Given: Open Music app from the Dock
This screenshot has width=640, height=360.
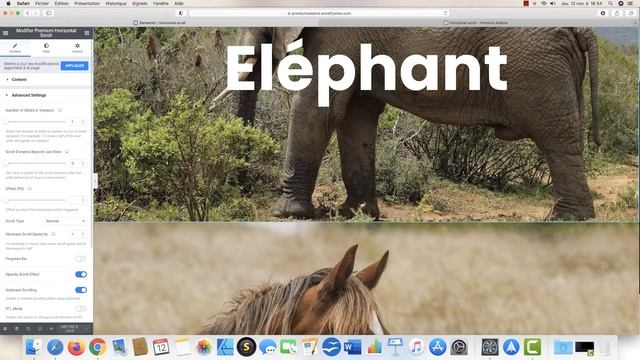Looking at the screenshot, I should 416,347.
